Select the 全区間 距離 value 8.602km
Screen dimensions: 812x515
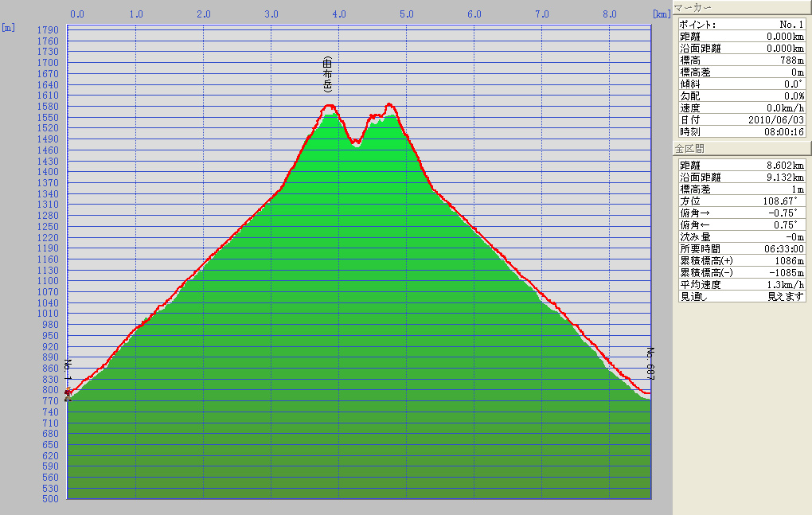[785, 165]
